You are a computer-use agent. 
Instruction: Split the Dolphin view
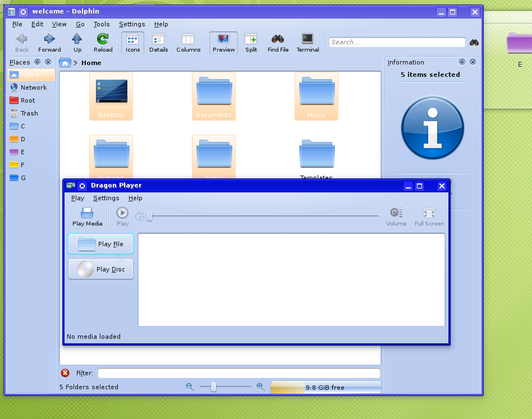click(251, 43)
